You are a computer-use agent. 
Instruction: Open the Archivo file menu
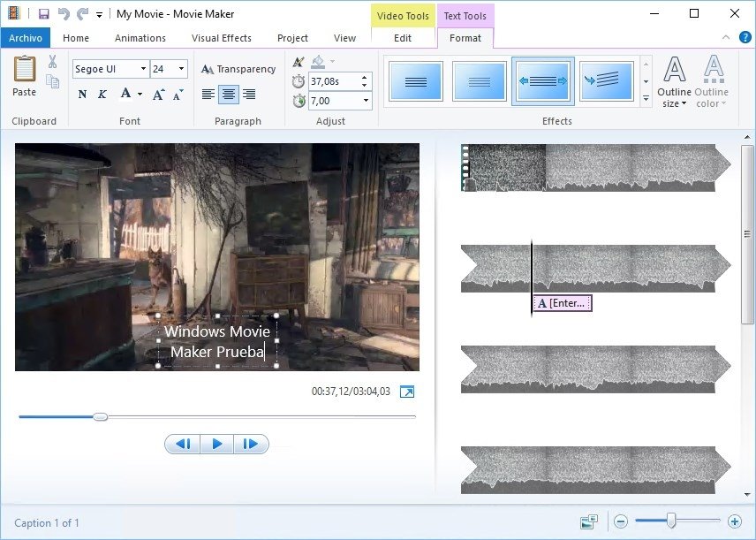[x=25, y=38]
